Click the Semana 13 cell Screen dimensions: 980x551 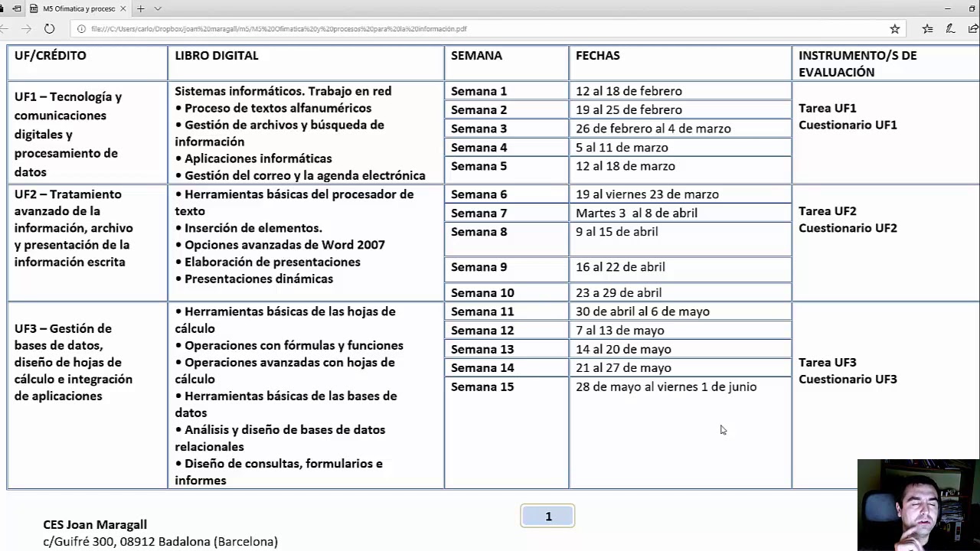(506, 349)
